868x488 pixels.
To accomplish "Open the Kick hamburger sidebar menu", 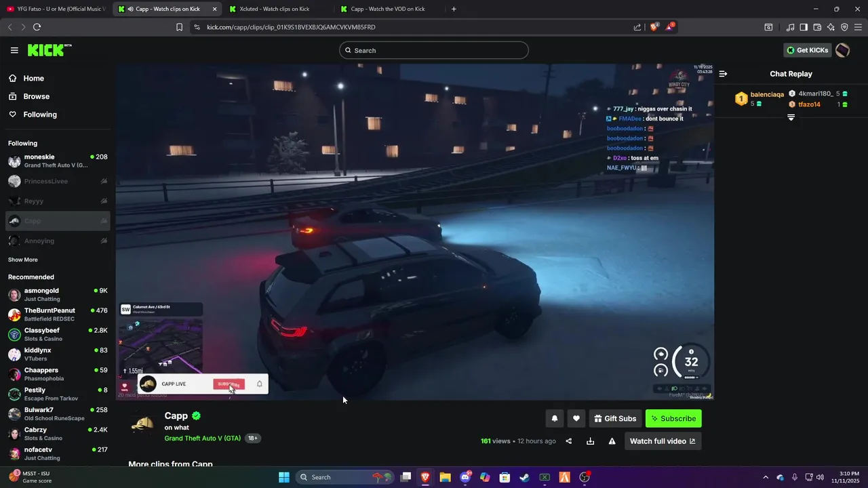I will point(14,50).
